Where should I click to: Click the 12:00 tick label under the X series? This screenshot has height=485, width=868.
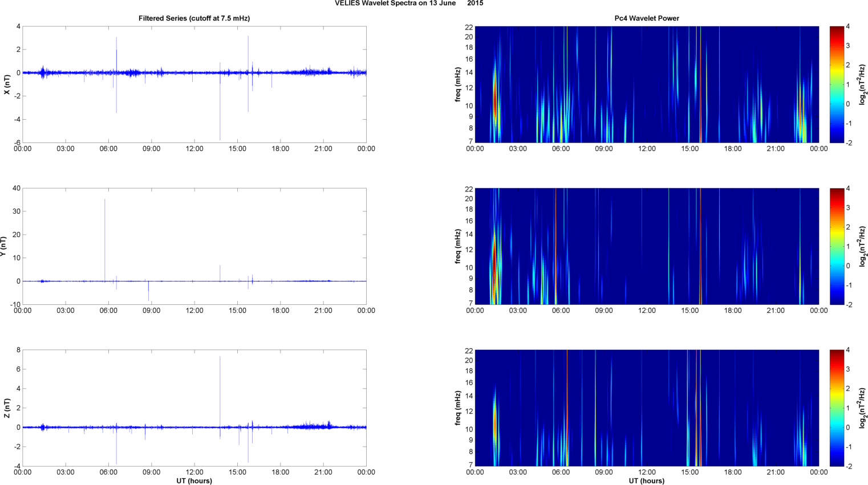pos(194,149)
